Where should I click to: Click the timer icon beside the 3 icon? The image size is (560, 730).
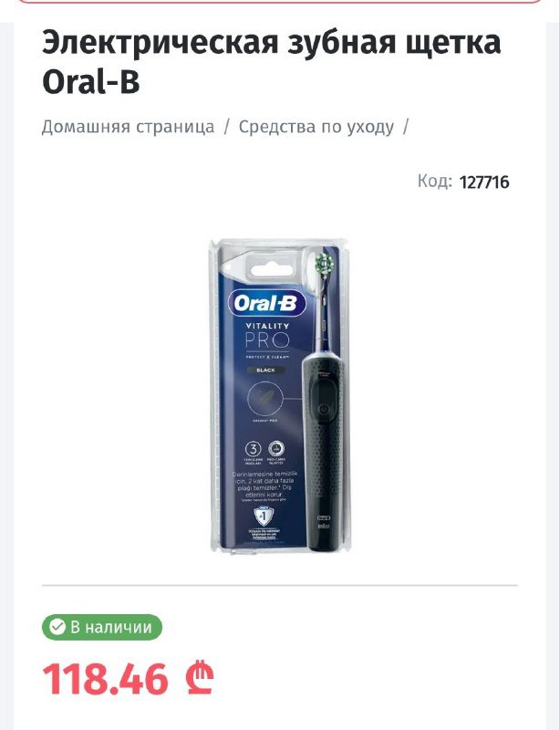[276, 449]
